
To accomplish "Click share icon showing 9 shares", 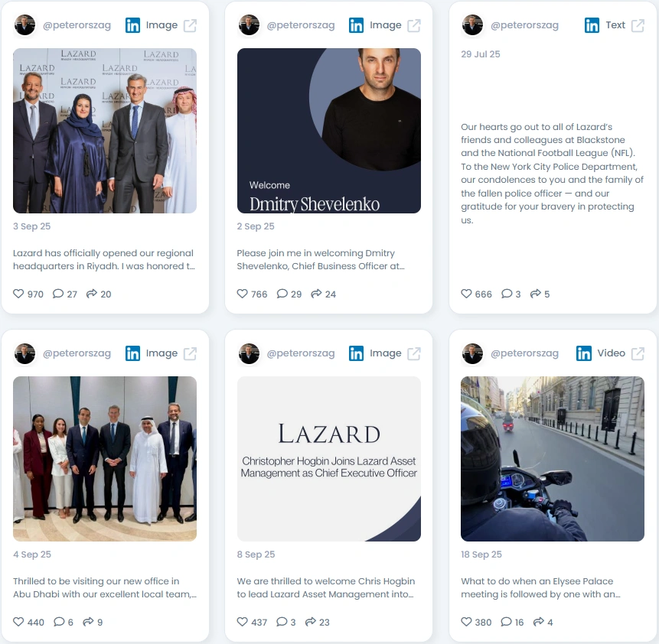I will point(88,622).
